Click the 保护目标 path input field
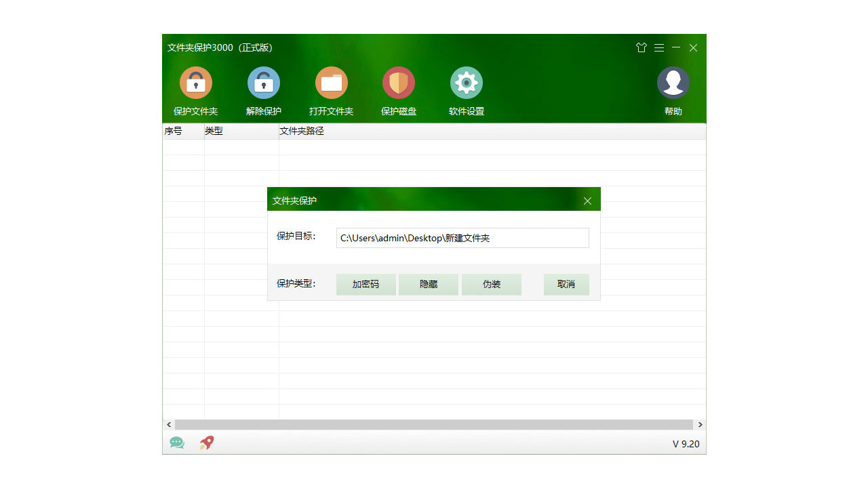868x488 pixels. click(x=462, y=238)
